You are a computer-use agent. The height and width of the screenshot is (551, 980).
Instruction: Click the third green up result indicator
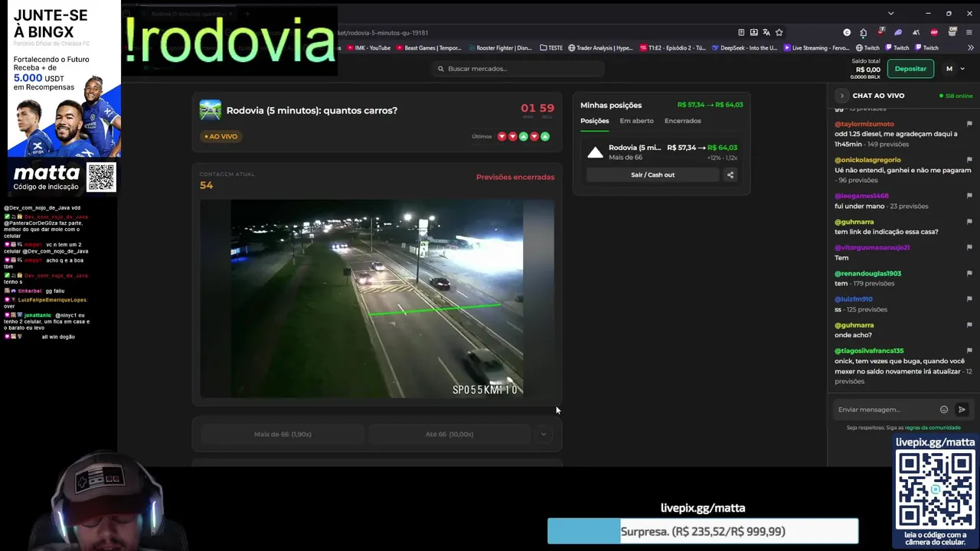pyautogui.click(x=524, y=136)
